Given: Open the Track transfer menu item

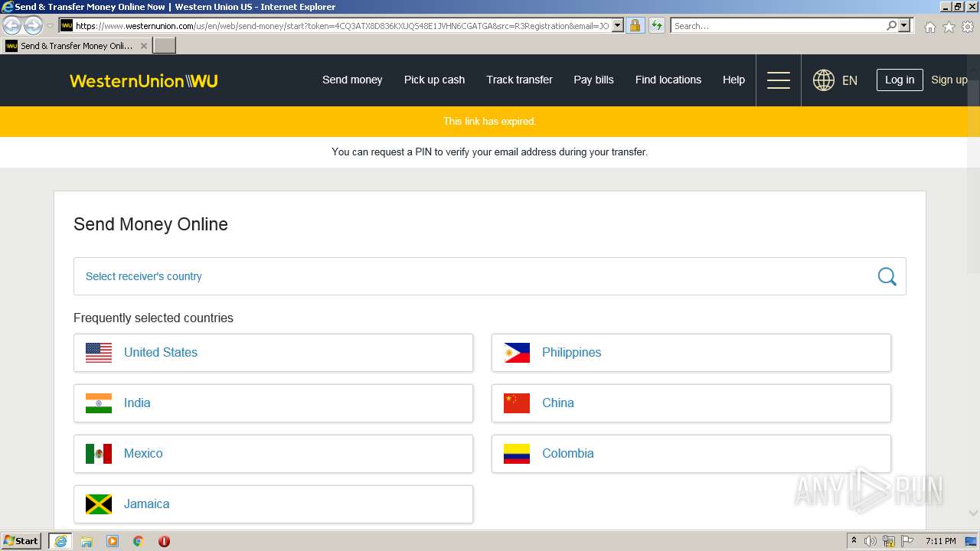Looking at the screenshot, I should (519, 80).
